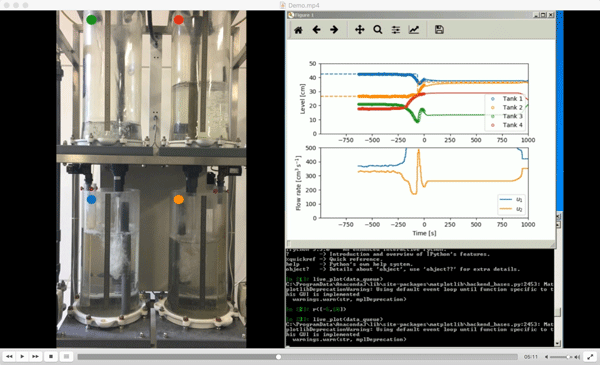Viewport: 600px width, 365px height.
Task: Go to the next plot view with the forward arrow
Action: pyautogui.click(x=334, y=30)
